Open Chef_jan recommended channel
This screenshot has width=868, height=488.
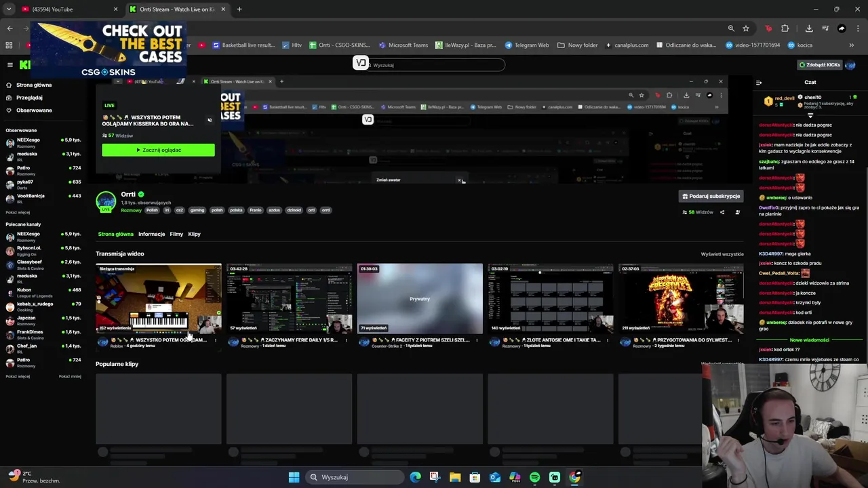coord(43,348)
